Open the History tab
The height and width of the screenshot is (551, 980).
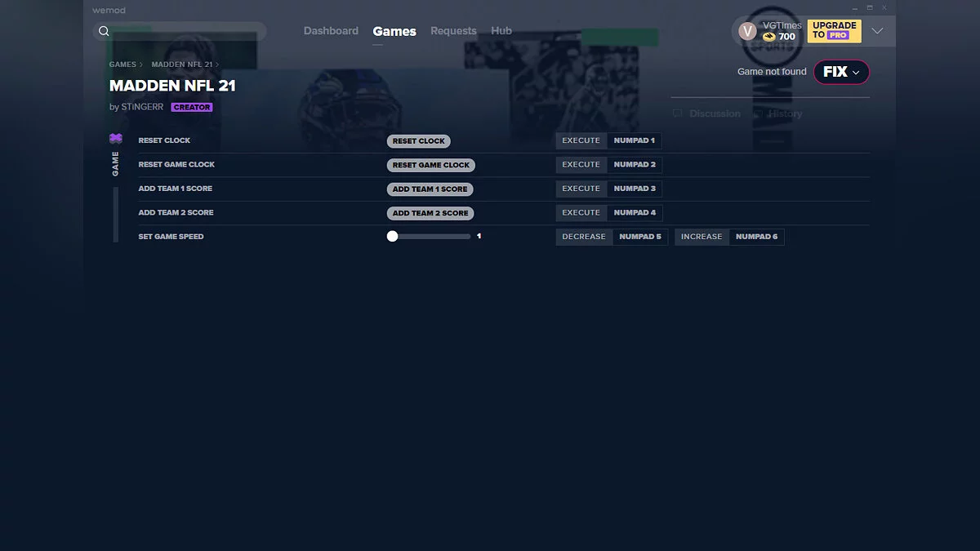tap(777, 113)
